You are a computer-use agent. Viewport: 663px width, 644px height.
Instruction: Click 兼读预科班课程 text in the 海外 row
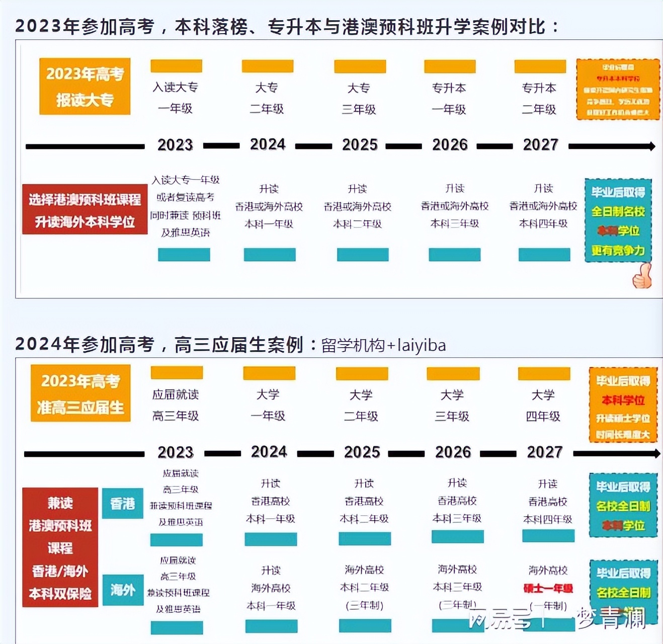[179, 593]
